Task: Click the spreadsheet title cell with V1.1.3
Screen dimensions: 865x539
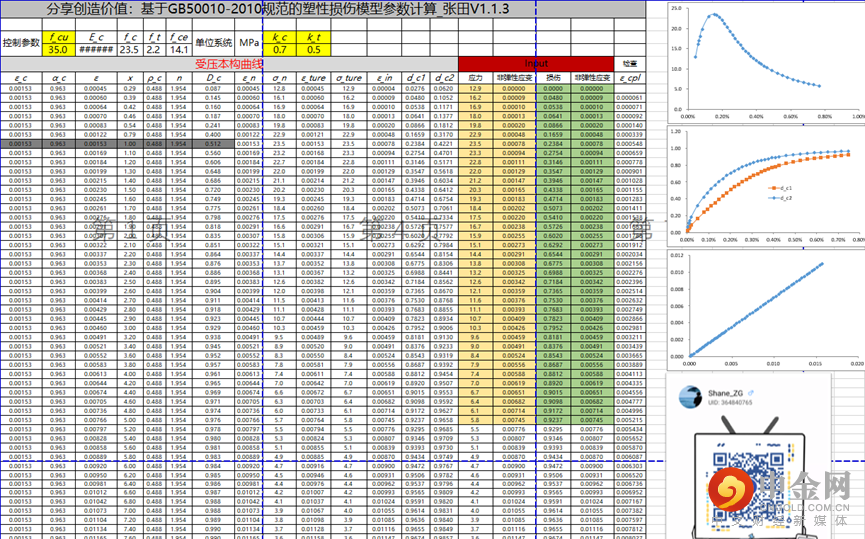Action: tap(278, 9)
